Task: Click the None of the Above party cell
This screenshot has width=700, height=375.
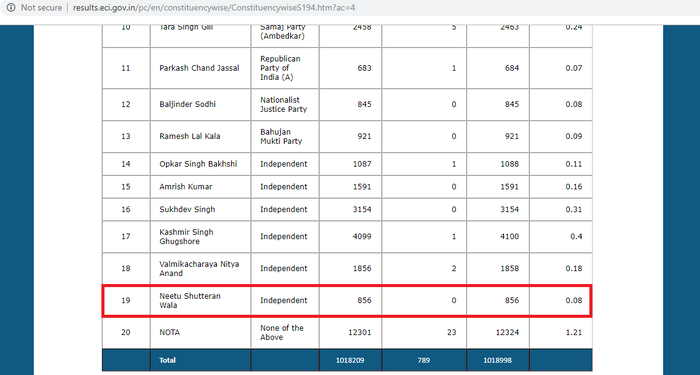Action: coord(285,333)
